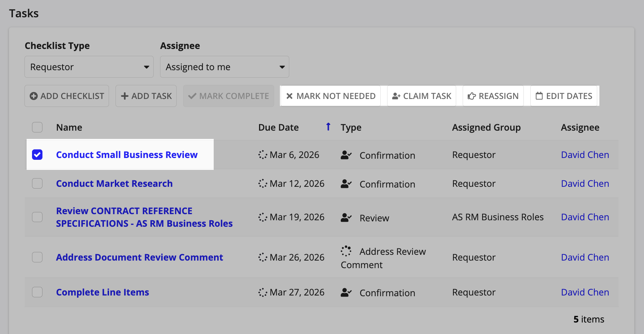The height and width of the screenshot is (334, 644).
Task: Click David Chen in the Small Business Review row
Action: pos(585,155)
